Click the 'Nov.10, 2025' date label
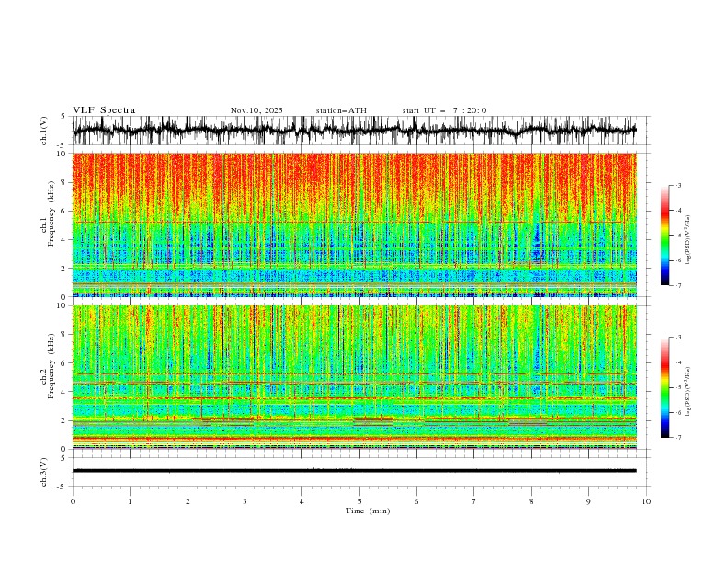The image size is (728, 563). [x=256, y=110]
